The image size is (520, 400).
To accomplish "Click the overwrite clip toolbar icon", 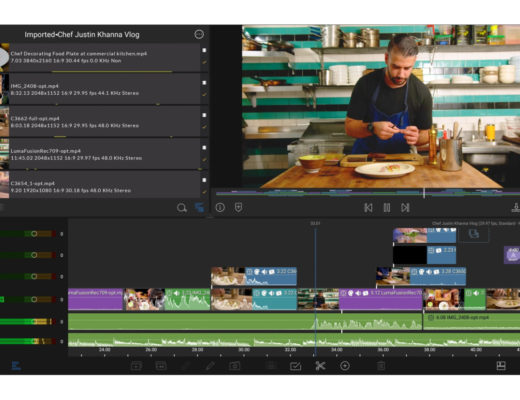I will [161, 366].
